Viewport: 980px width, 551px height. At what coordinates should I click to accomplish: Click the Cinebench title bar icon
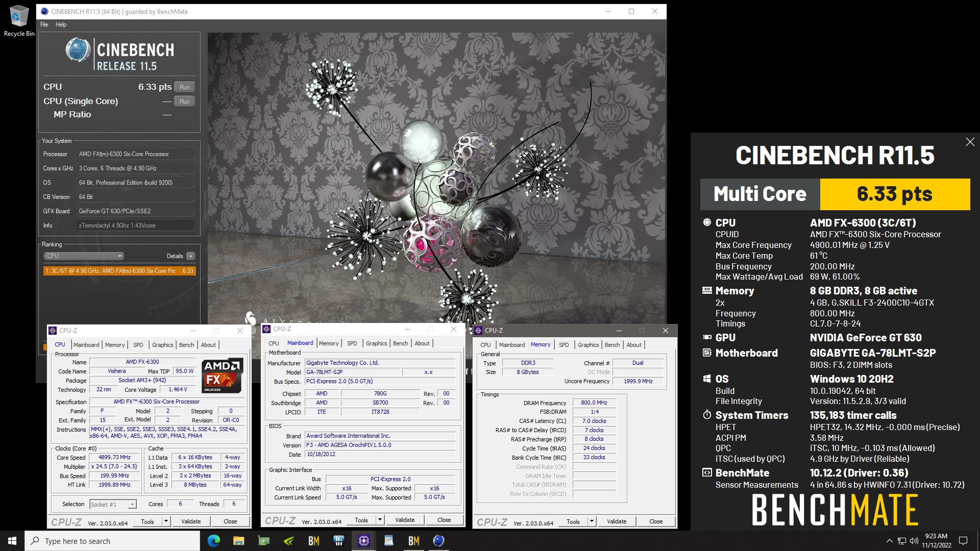[44, 11]
